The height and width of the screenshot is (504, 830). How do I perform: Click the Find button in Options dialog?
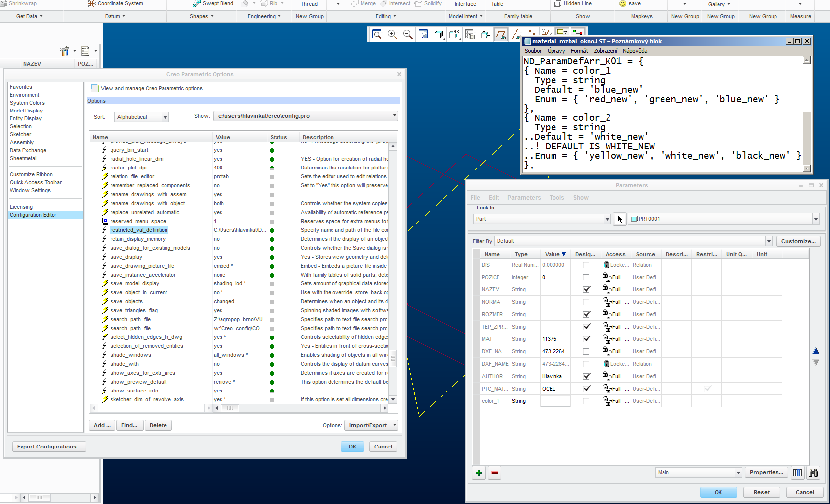(x=130, y=425)
